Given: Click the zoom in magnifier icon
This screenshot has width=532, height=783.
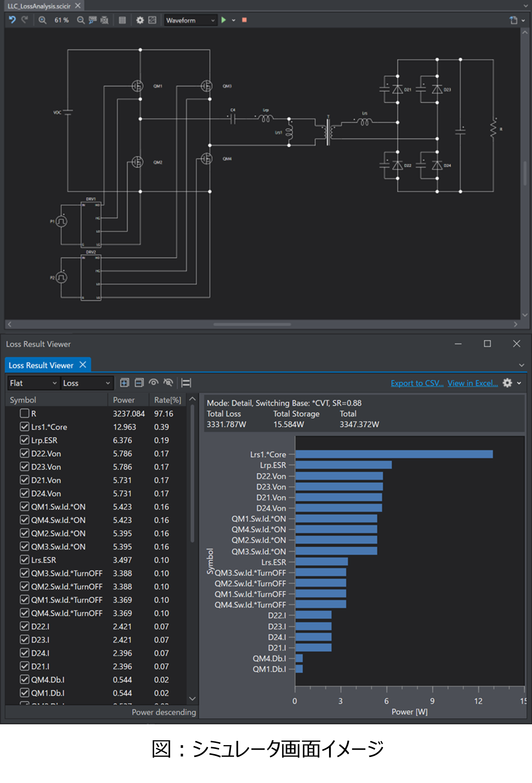Looking at the screenshot, I should pyautogui.click(x=42, y=20).
